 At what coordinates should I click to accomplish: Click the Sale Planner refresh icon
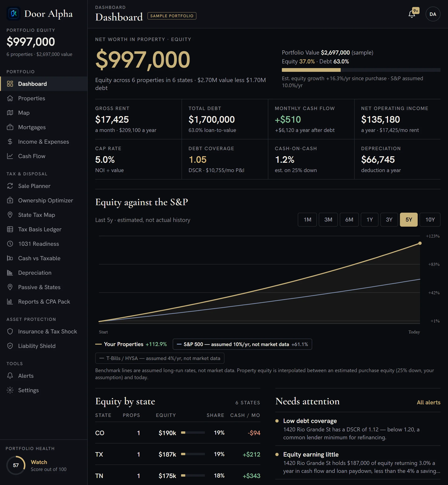[x=10, y=186]
